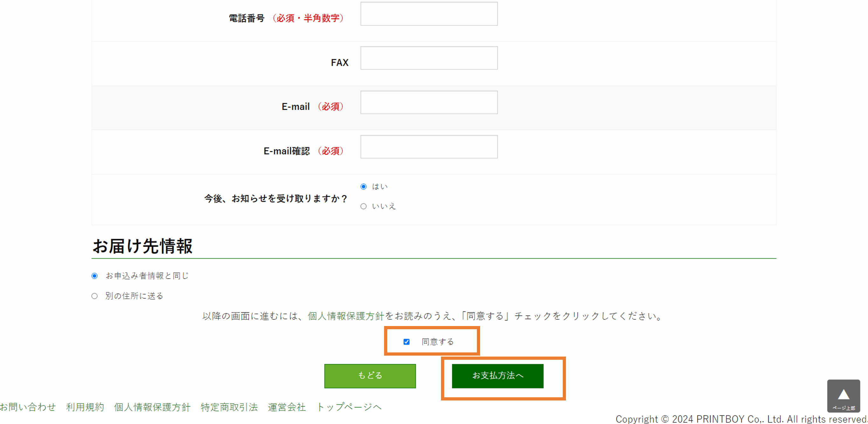Choose 別の住所に送る delivery option
868x424 pixels.
click(95, 295)
